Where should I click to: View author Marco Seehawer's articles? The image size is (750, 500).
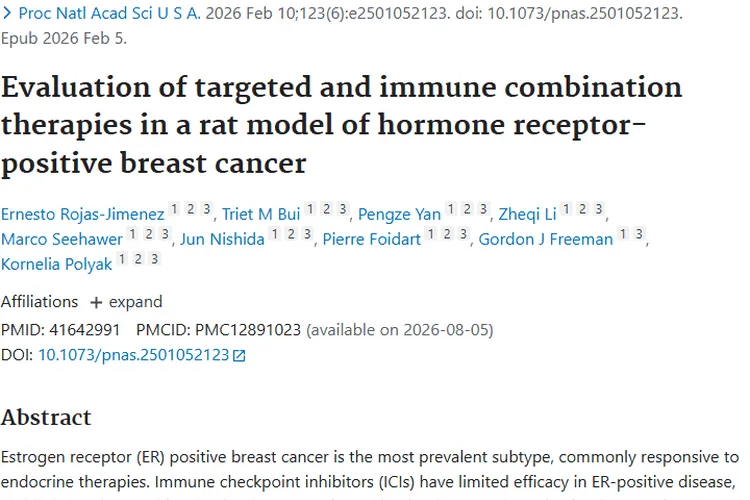62,239
